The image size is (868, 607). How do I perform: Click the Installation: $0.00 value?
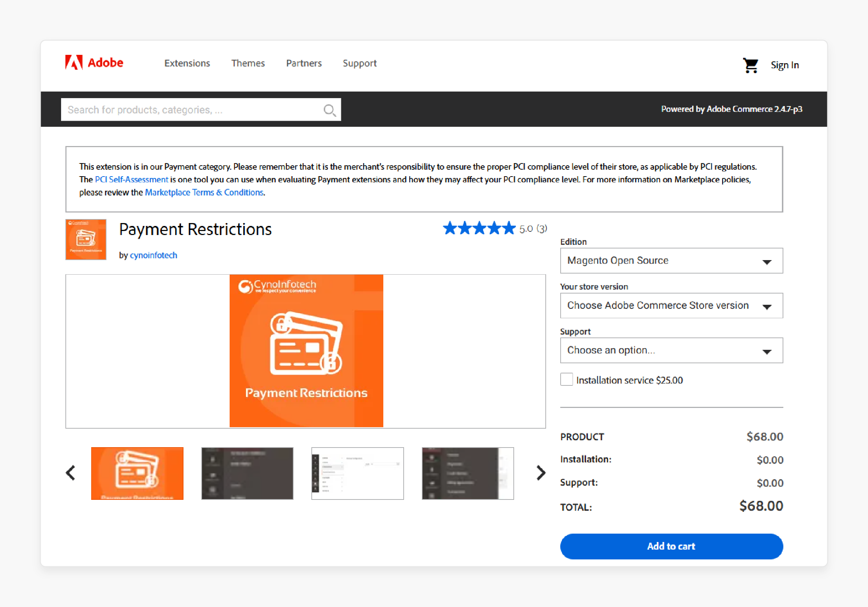[770, 460]
